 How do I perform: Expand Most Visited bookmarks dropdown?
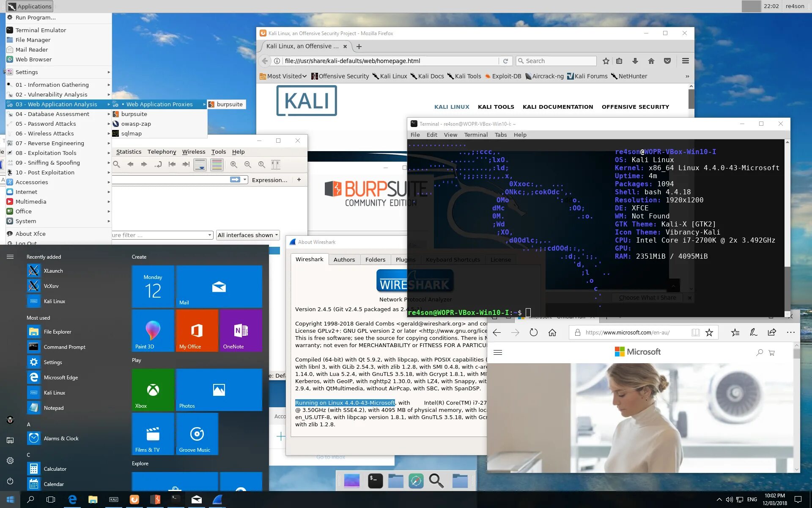pos(283,76)
